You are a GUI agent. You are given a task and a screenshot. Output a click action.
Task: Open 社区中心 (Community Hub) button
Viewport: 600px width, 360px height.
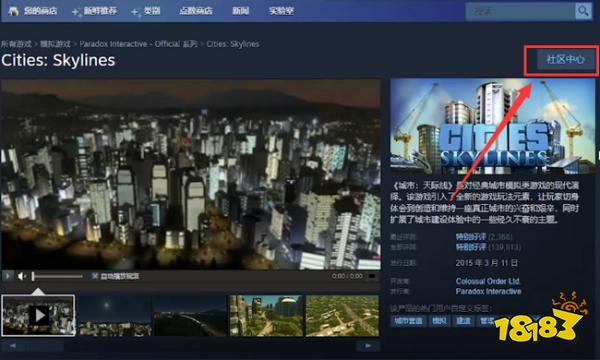(566, 59)
